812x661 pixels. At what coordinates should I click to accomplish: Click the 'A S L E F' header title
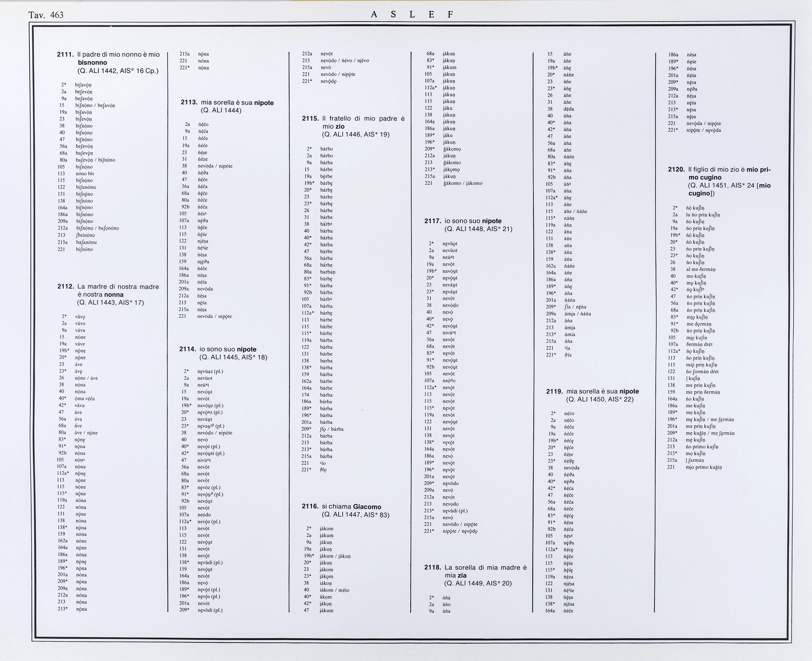(412, 14)
